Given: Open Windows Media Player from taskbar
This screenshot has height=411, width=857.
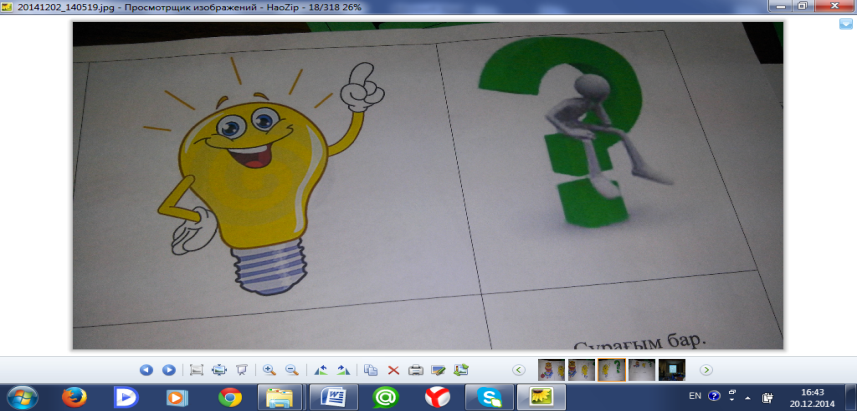Looking at the screenshot, I should [x=178, y=397].
